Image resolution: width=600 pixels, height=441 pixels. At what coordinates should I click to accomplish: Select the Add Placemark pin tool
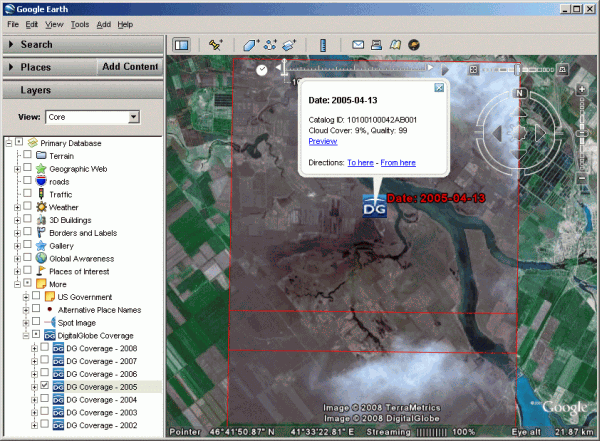pyautogui.click(x=215, y=45)
